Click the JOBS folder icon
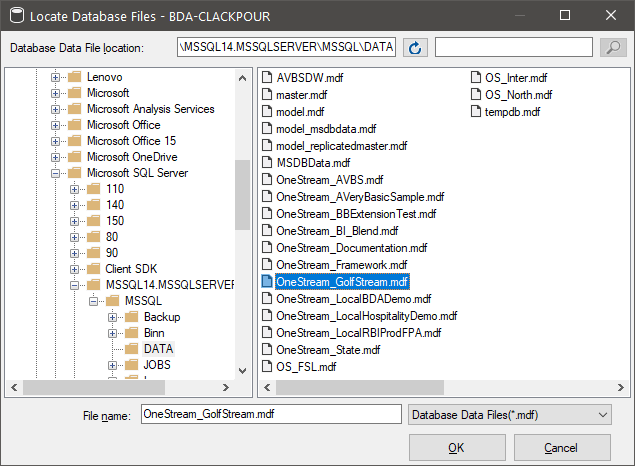This screenshot has height=466, width=635. click(x=132, y=365)
